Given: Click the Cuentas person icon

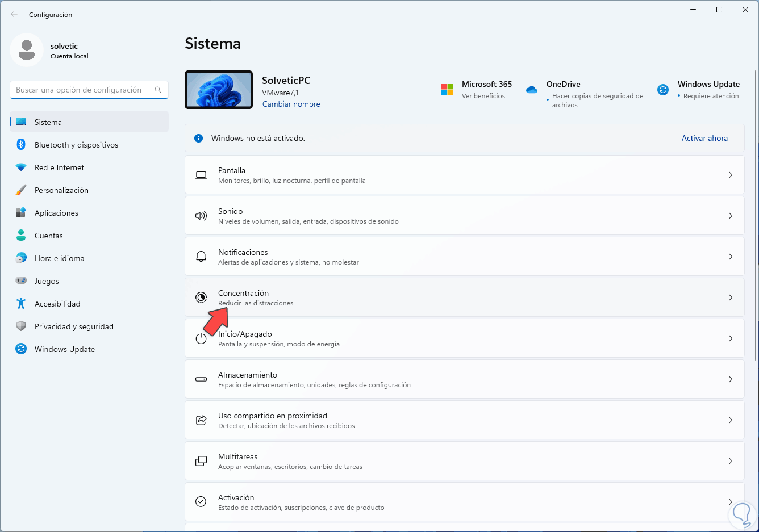Looking at the screenshot, I should point(21,236).
